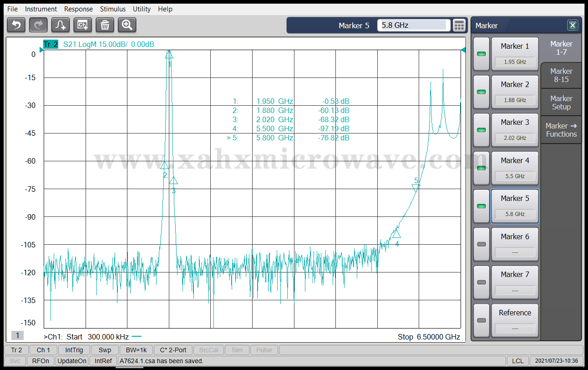Click UpdateOn status indicator
588x370 pixels.
(72, 361)
